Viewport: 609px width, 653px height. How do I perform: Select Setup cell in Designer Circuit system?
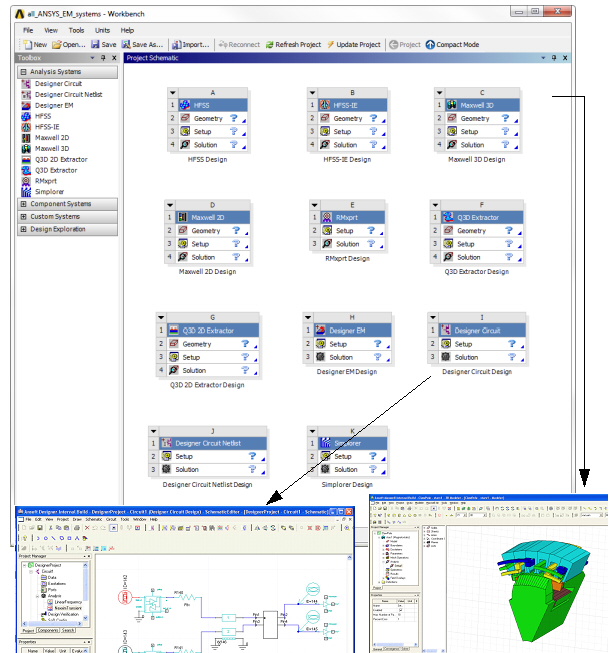coord(482,344)
